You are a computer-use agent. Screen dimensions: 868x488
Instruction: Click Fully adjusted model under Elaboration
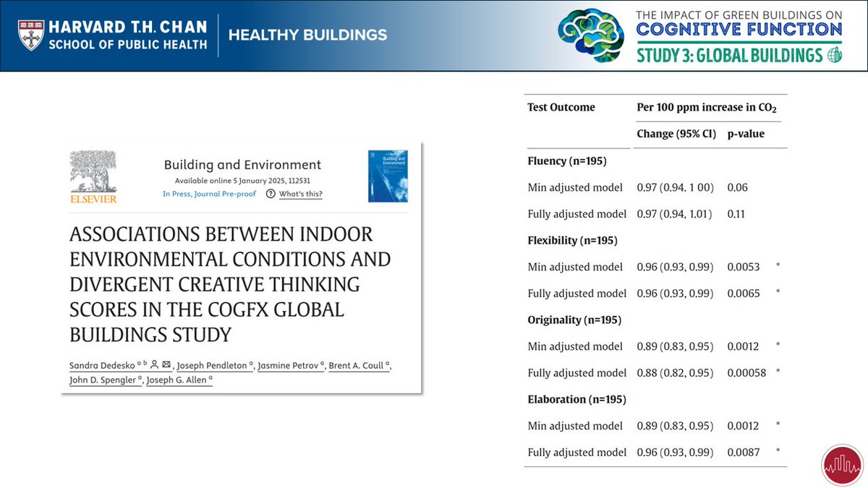[x=577, y=453]
